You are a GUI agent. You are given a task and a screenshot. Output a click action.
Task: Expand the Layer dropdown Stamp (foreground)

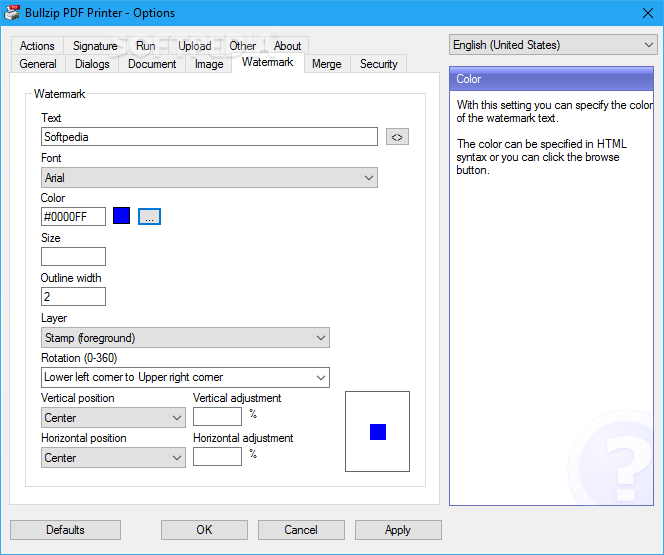[x=185, y=338]
